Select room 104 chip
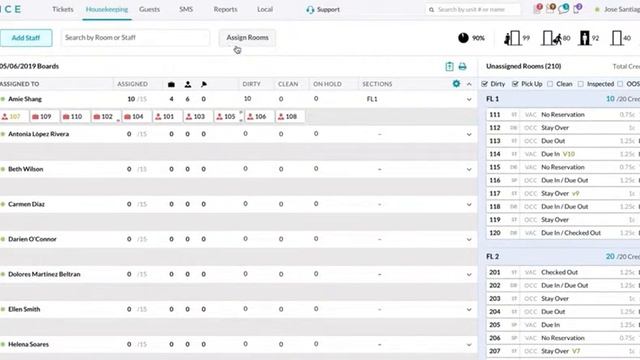The width and height of the screenshot is (640, 360). tap(137, 116)
